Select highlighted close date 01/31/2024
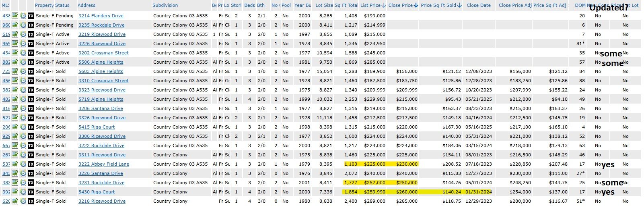 coord(479,192)
